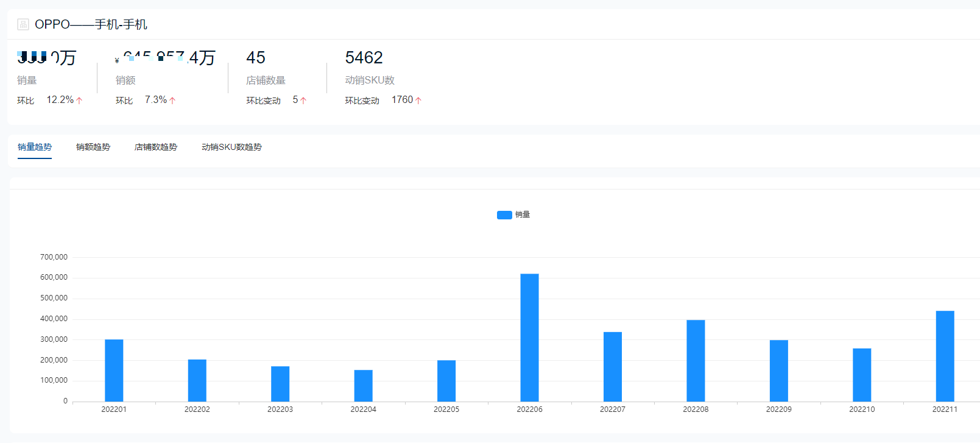The width and height of the screenshot is (980, 443).
Task: Click the 202201 sales bar
Action: (x=114, y=370)
